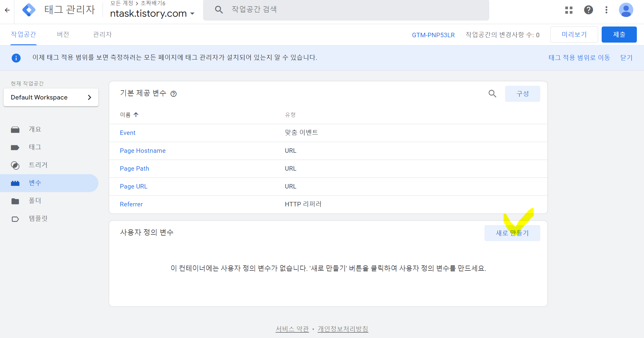Click help icon beside 기본 제공 변수
644x338 pixels.
174,94
